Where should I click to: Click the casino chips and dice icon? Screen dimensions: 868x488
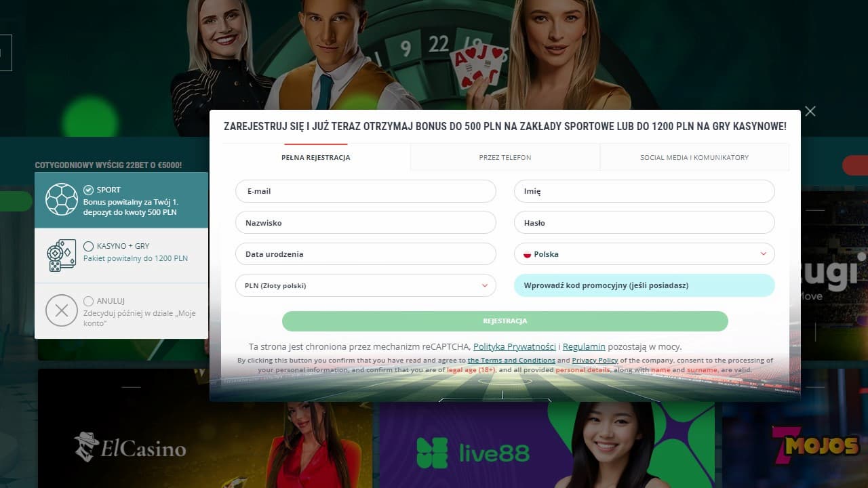coord(62,256)
